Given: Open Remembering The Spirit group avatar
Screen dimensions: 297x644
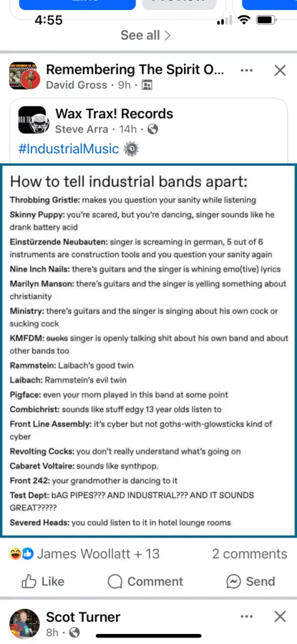Looking at the screenshot, I should 24,76.
